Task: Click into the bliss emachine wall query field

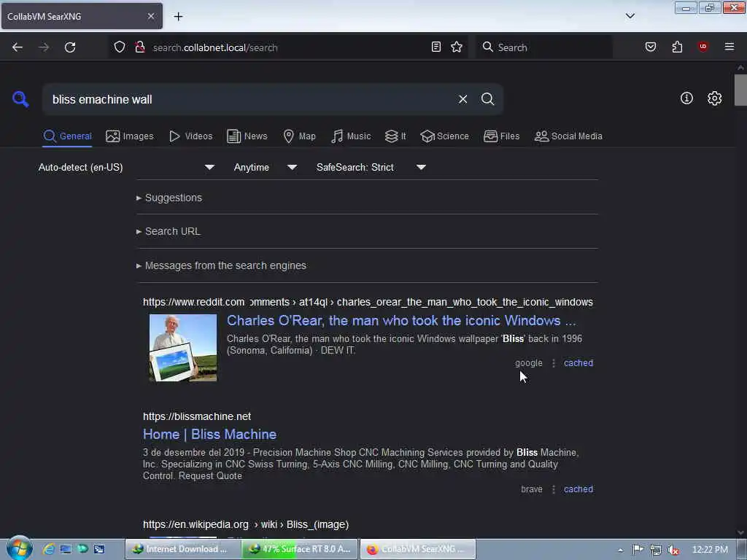Action: [250, 99]
